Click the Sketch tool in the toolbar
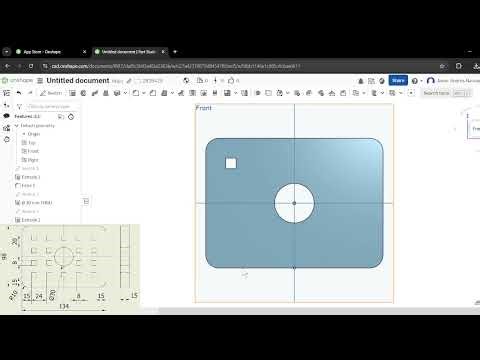 coord(51,93)
